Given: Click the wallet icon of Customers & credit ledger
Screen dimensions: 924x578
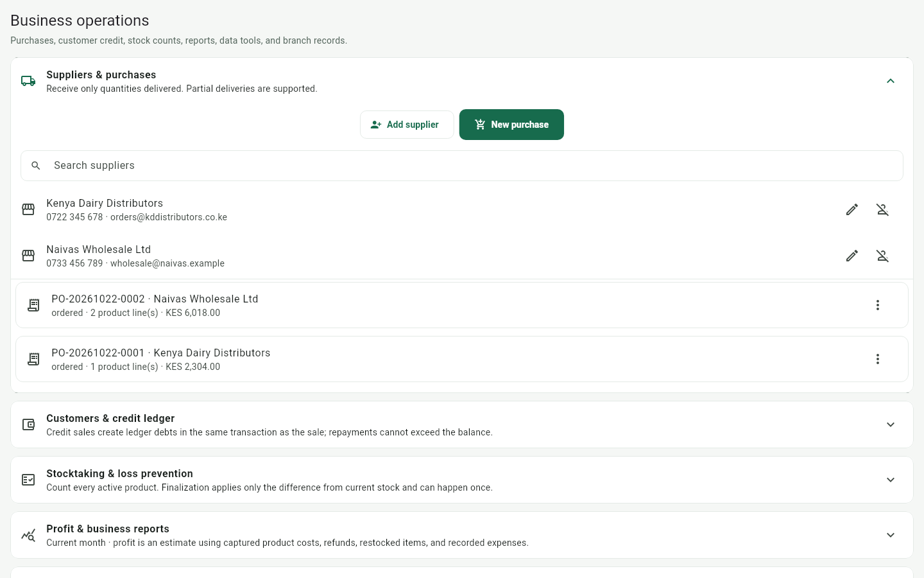Looking at the screenshot, I should (28, 425).
